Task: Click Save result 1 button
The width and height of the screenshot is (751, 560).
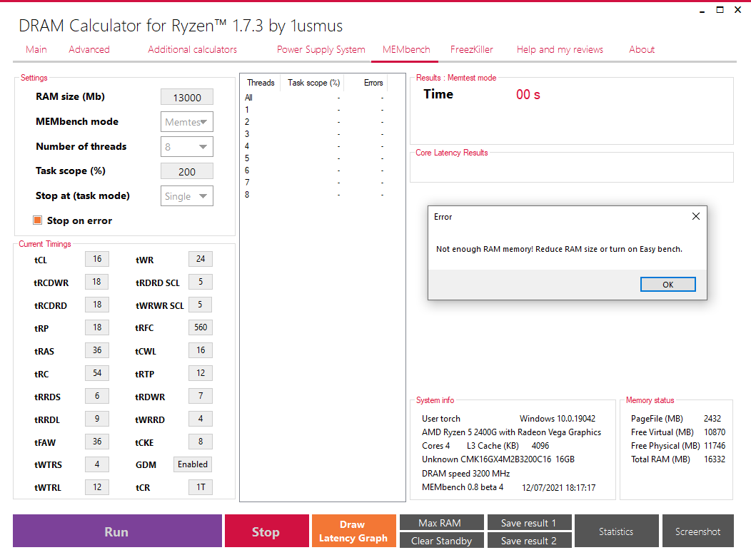Action: [529, 523]
